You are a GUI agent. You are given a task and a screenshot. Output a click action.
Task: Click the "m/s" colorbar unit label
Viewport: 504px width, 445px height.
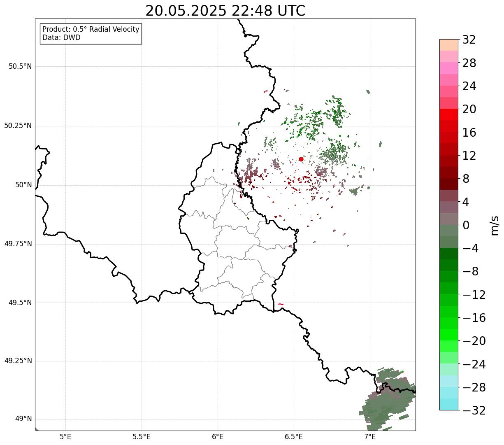pyautogui.click(x=494, y=225)
